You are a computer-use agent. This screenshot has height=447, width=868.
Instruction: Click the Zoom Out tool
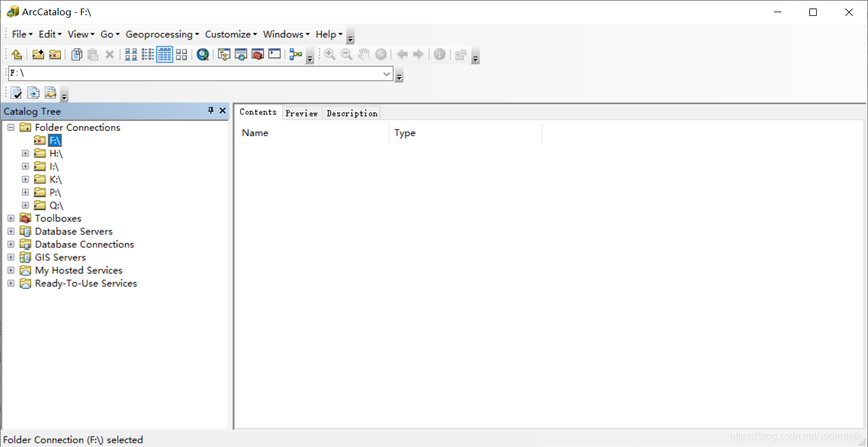click(x=346, y=54)
